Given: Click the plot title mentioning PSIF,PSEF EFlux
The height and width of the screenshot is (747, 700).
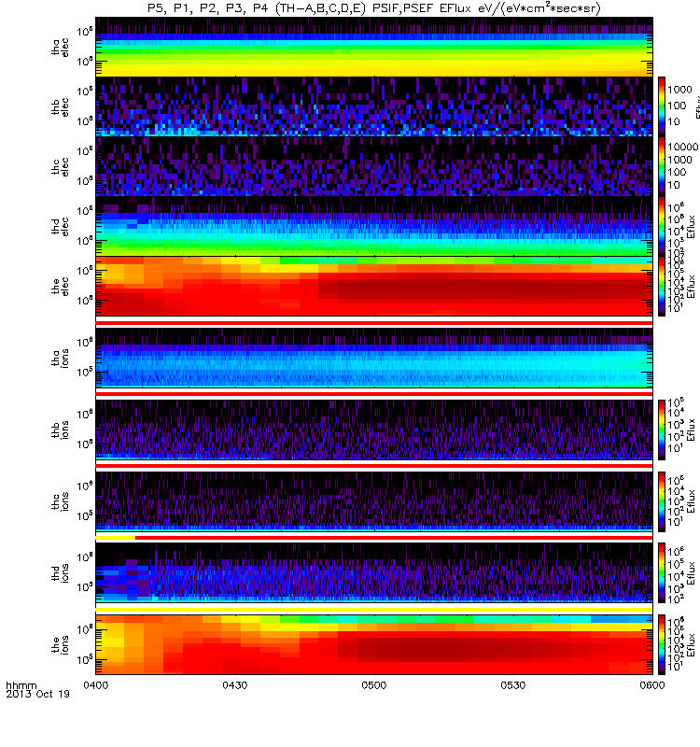Looking at the screenshot, I should point(374,8).
